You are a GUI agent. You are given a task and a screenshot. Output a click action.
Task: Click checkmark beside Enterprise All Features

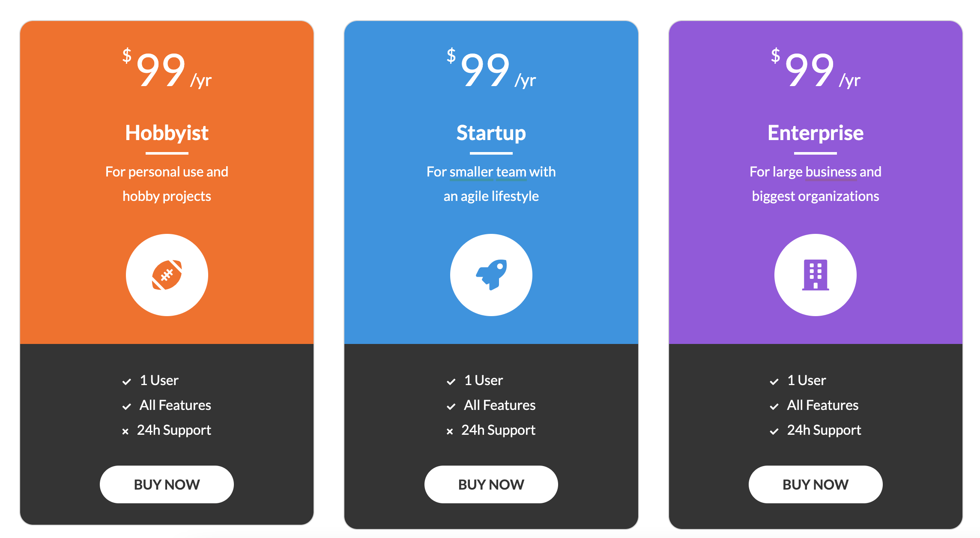pyautogui.click(x=774, y=406)
